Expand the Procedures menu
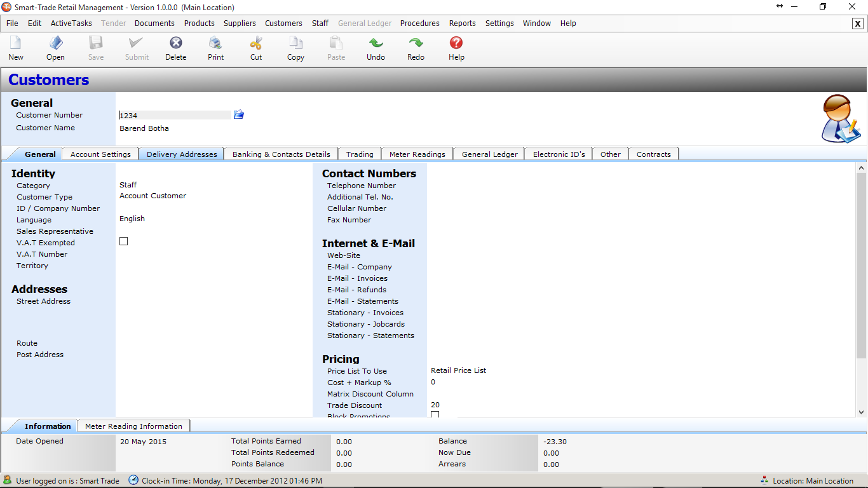This screenshot has width=868, height=488. click(x=419, y=24)
